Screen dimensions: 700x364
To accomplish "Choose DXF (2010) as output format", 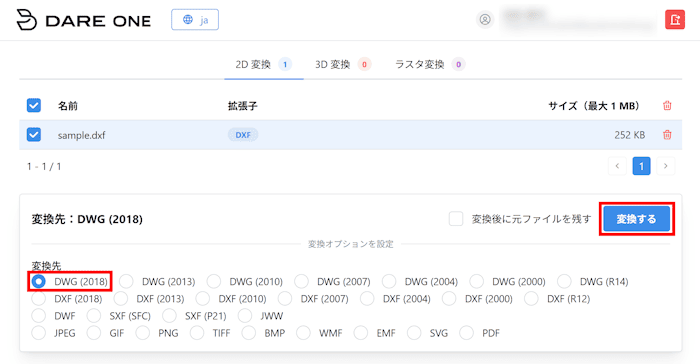I will 203,298.
